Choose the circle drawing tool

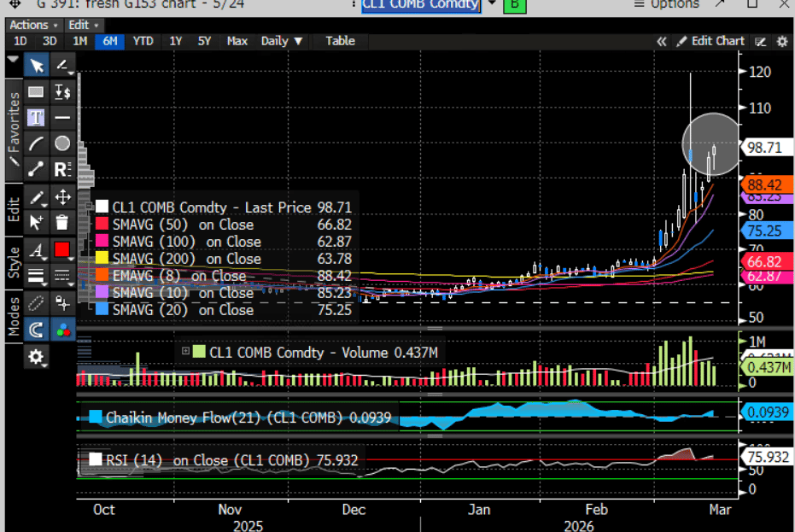62,143
